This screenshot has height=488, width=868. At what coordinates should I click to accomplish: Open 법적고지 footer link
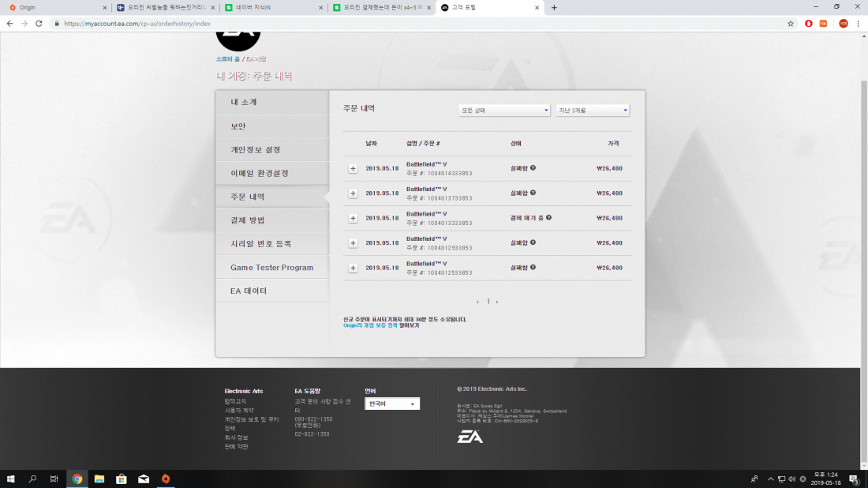click(x=235, y=402)
